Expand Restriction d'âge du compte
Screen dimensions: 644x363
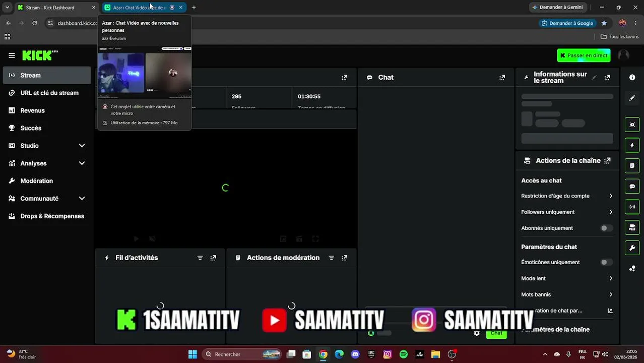click(567, 196)
